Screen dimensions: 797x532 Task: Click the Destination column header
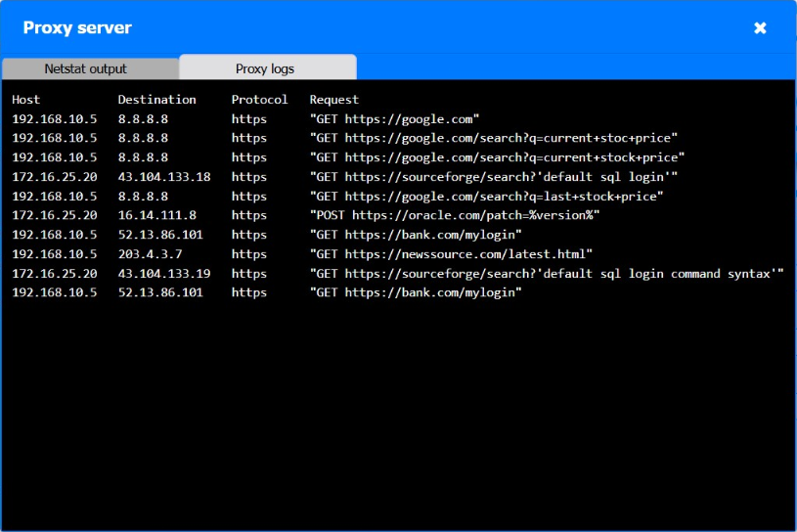pos(157,100)
